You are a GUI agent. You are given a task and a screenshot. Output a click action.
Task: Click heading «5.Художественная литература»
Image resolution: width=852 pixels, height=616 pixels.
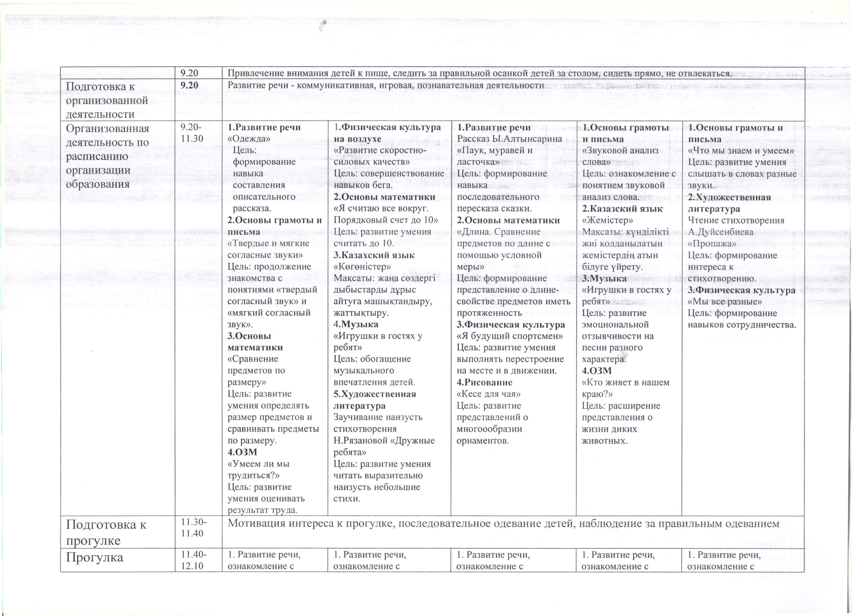[x=375, y=400]
